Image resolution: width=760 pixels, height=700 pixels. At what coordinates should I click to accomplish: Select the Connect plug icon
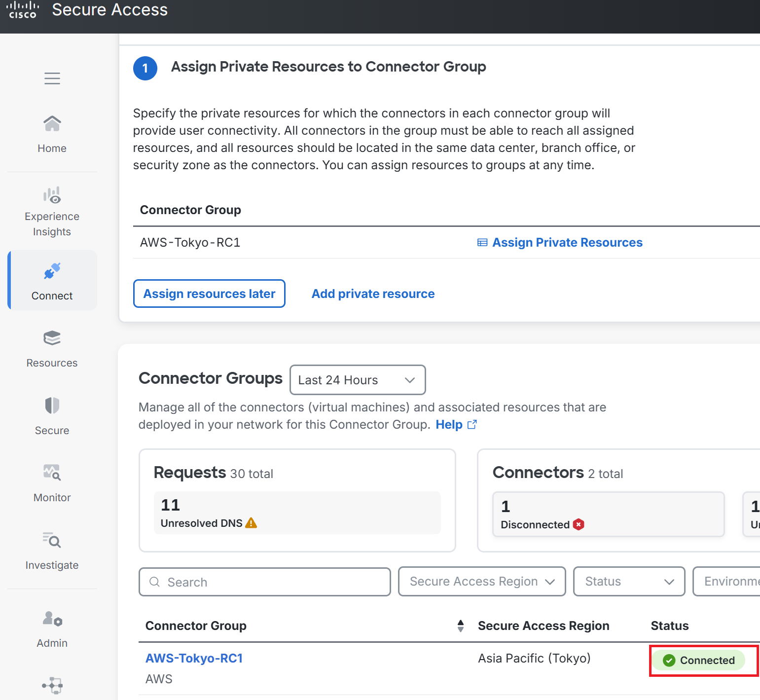52,271
